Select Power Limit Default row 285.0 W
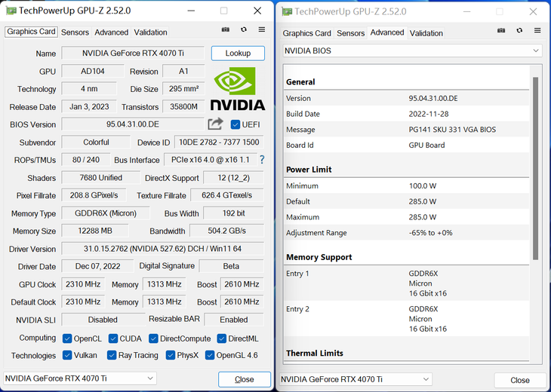 point(407,201)
